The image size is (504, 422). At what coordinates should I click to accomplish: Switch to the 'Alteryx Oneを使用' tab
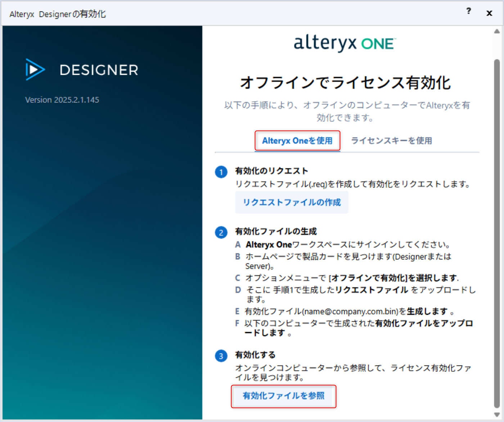pos(297,141)
